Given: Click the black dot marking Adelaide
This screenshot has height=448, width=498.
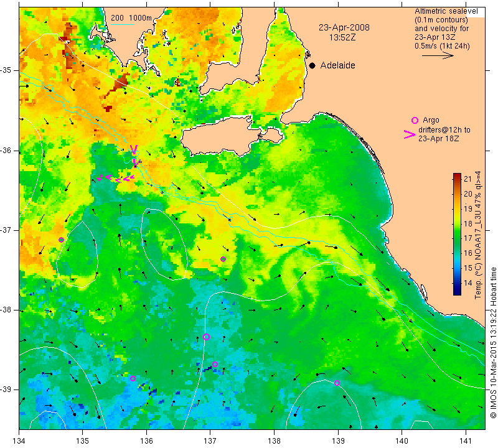Looking at the screenshot, I should [x=312, y=65].
